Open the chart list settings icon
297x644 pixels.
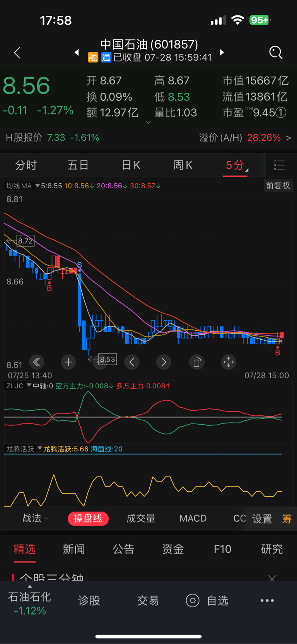[279, 165]
